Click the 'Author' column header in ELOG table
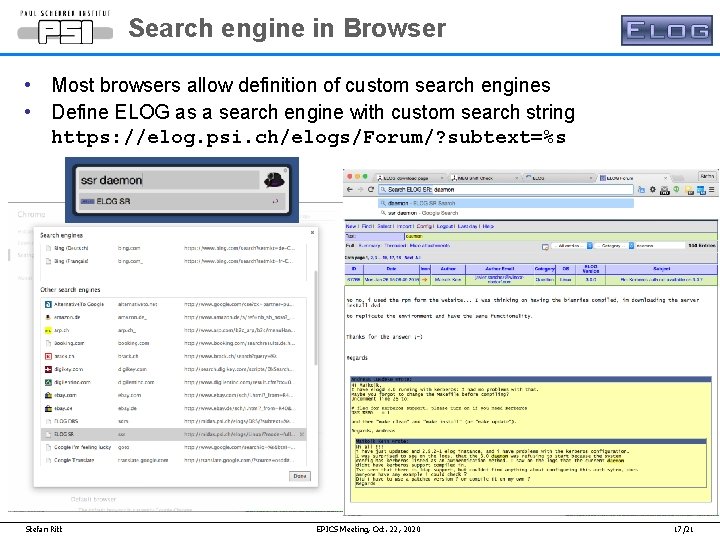Image resolution: width=720 pixels, height=540 pixels. click(x=448, y=269)
